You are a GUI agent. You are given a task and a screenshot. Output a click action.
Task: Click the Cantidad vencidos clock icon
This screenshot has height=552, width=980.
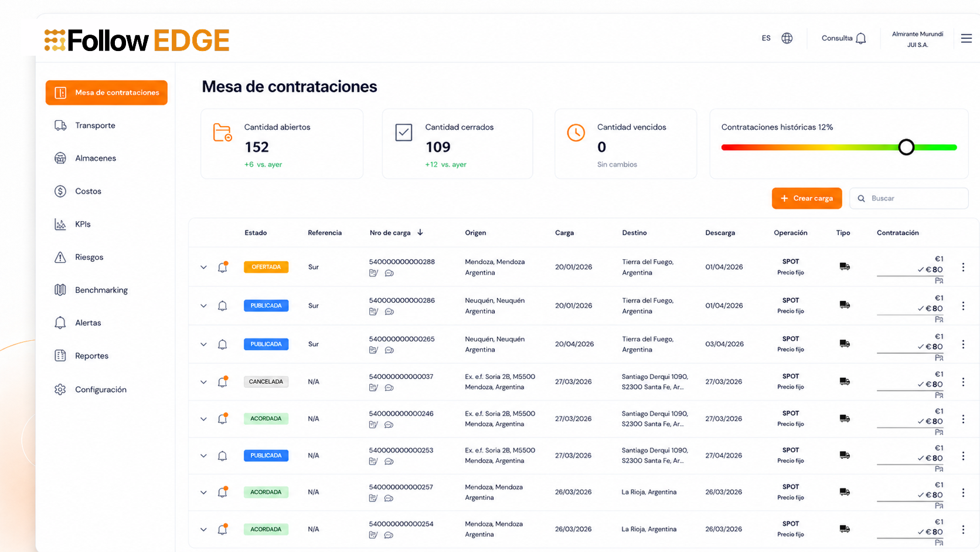[x=576, y=133]
